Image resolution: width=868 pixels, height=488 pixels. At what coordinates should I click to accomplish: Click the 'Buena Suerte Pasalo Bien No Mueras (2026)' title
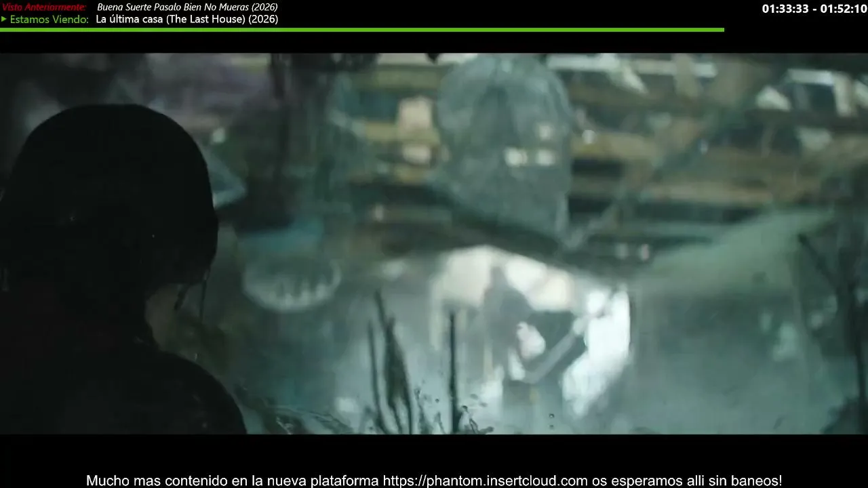pos(187,7)
